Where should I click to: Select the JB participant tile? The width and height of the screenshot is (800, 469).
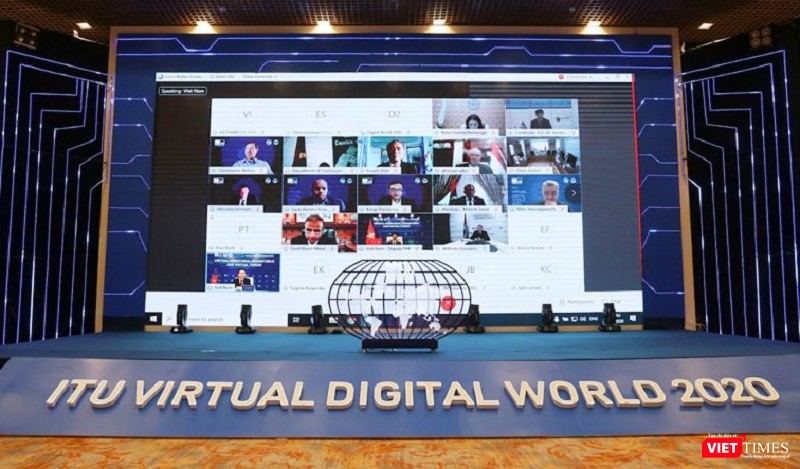point(470,270)
